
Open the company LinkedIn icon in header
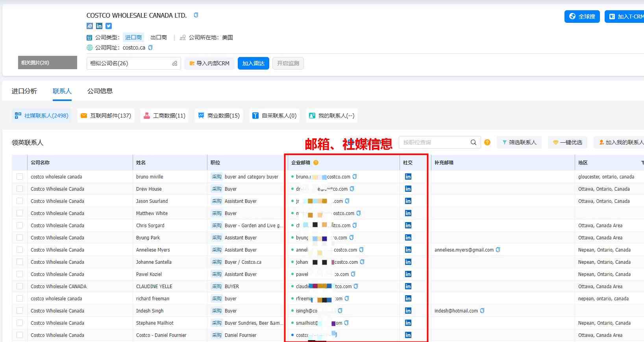[x=99, y=26]
